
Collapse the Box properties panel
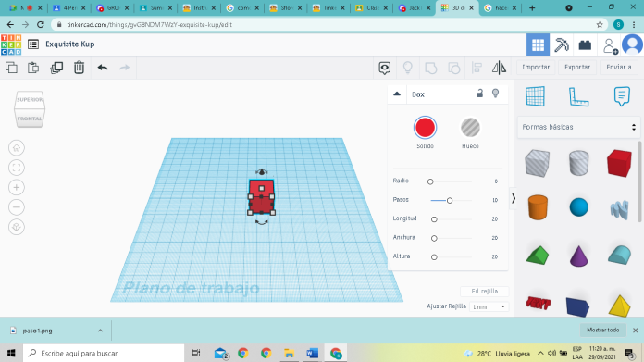397,94
